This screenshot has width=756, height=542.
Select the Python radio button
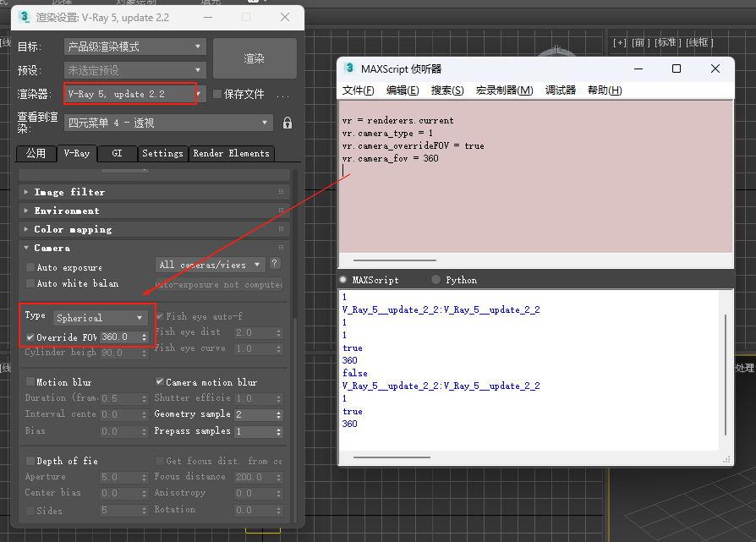[436, 280]
